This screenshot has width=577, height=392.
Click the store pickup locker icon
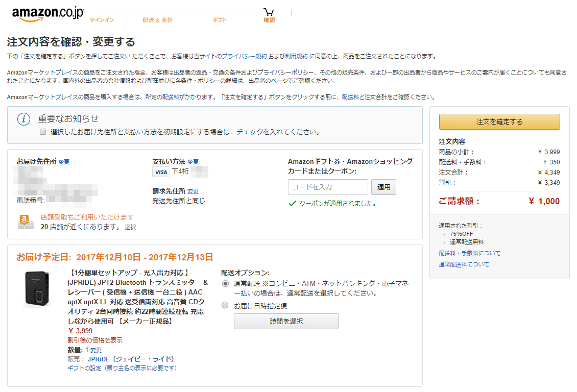click(x=26, y=222)
